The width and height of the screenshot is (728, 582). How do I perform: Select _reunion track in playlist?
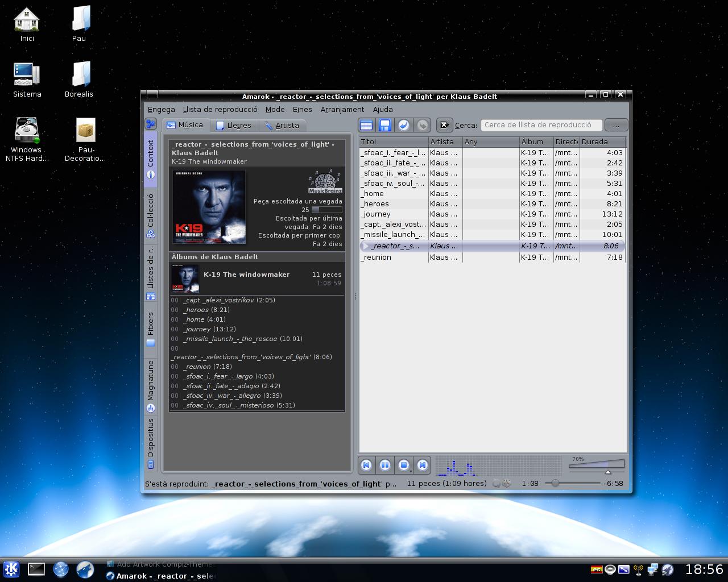tap(492, 257)
